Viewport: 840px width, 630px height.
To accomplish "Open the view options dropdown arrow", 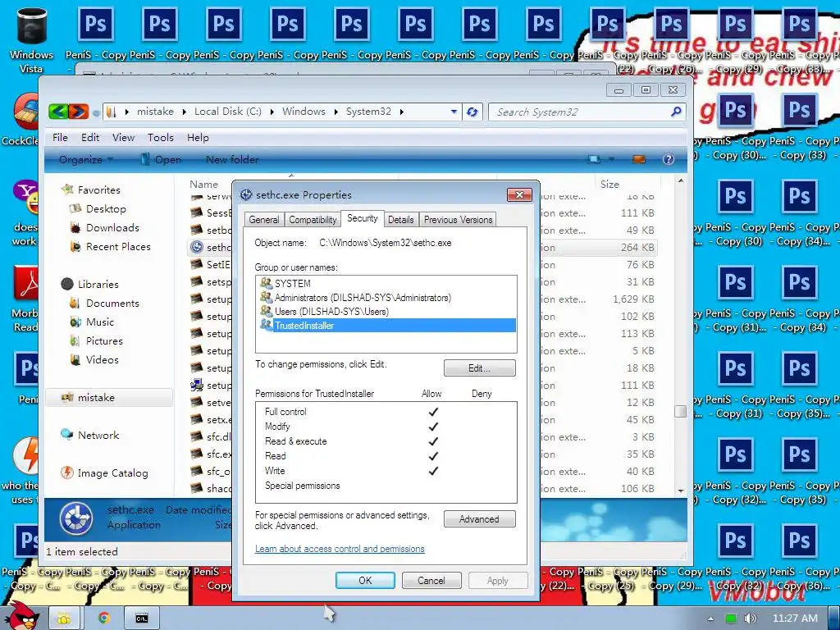I will [610, 159].
